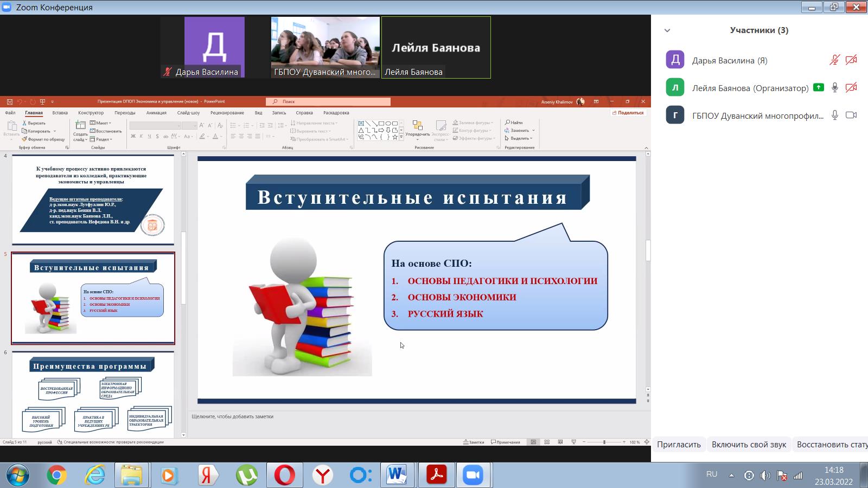Viewport: 868px width, 488px height.
Task: Open Adobe Acrobat from the taskbar
Action: [x=436, y=475]
